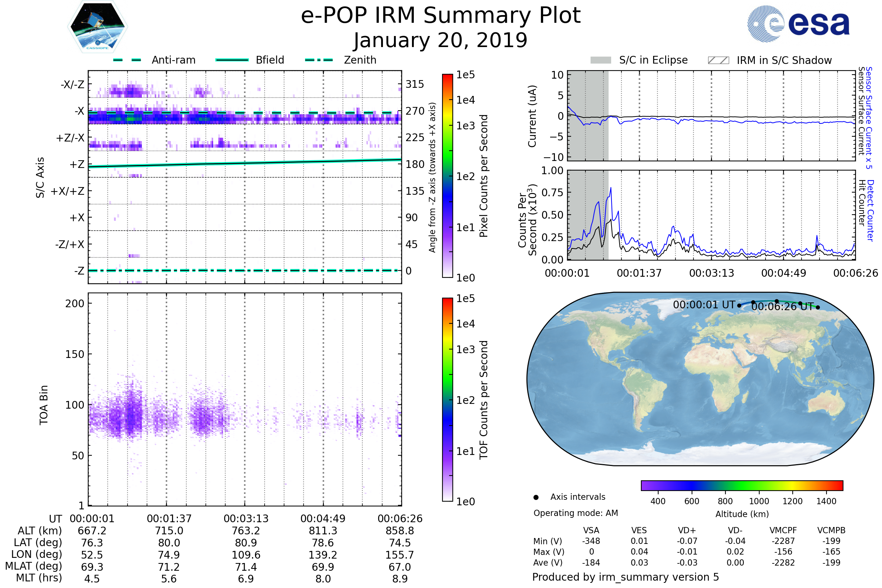
Task: Click the 00:00:01 UT map start label
Action: pyautogui.click(x=704, y=305)
